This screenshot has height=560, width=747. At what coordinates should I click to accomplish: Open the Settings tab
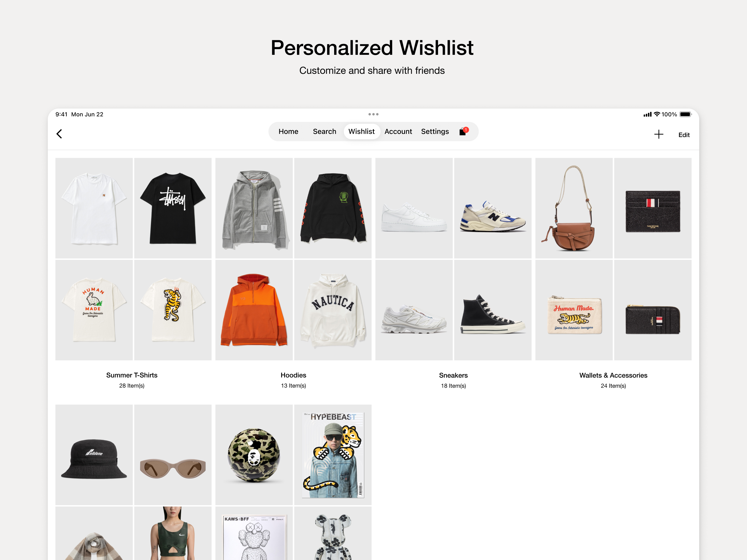point(435,132)
